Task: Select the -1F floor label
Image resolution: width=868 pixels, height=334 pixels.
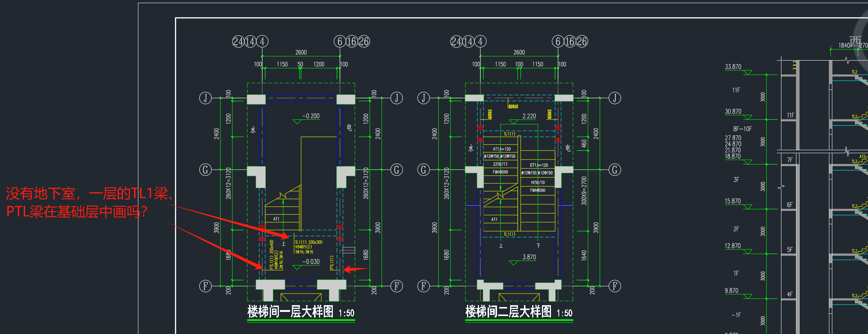Action: point(736,315)
